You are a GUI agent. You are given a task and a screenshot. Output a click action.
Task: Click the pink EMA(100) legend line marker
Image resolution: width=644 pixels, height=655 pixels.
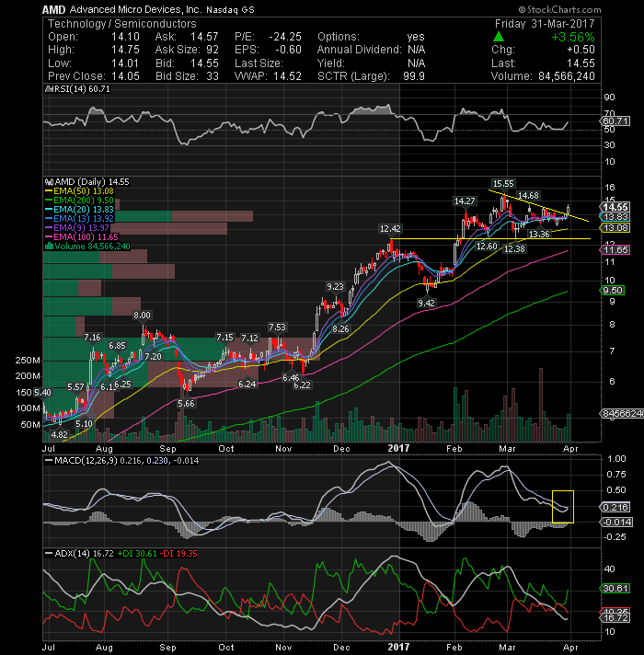tap(49, 237)
